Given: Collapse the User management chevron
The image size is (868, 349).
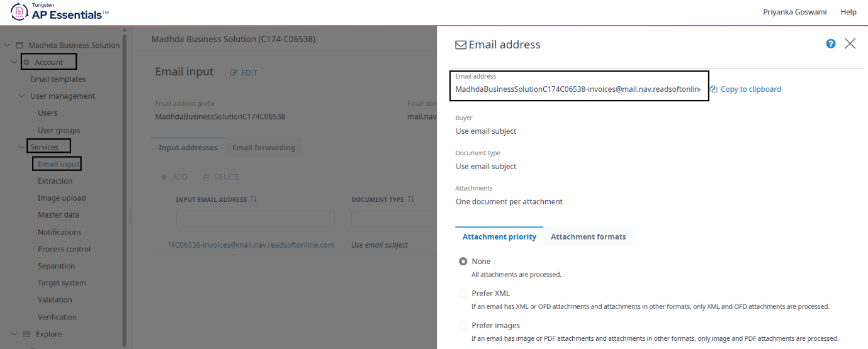Looking at the screenshot, I should pyautogui.click(x=21, y=96).
